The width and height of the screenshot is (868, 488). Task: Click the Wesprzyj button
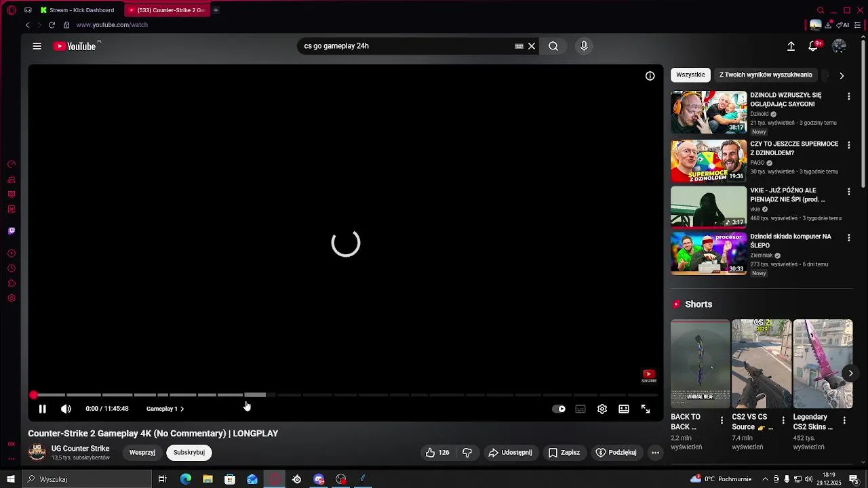[x=142, y=452]
